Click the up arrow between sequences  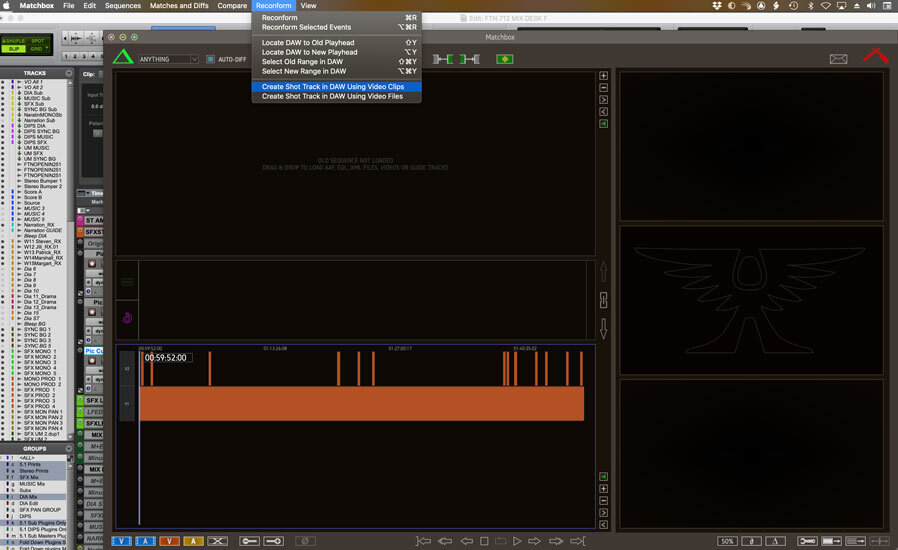604,271
